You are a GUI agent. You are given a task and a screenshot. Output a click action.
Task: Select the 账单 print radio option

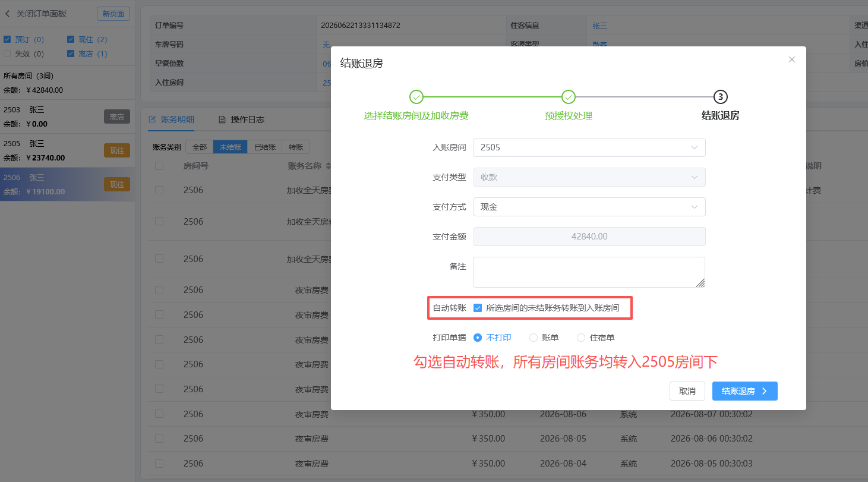(533, 338)
